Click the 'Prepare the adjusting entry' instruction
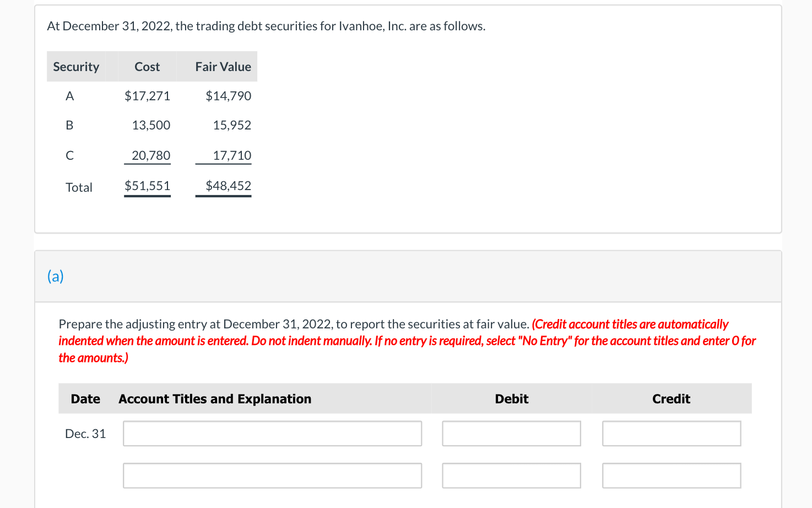Viewport: 812px width, 508px height. [294, 324]
